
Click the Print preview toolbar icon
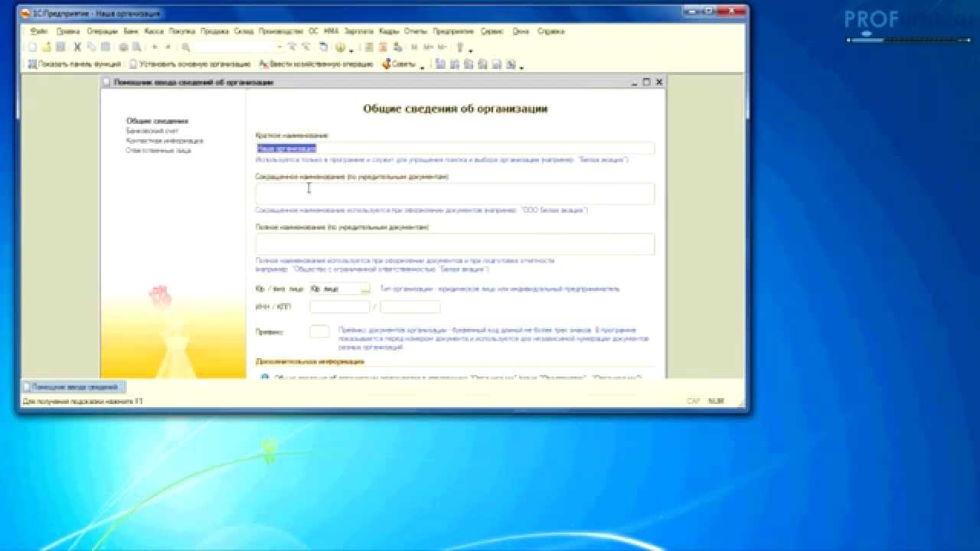(x=136, y=47)
